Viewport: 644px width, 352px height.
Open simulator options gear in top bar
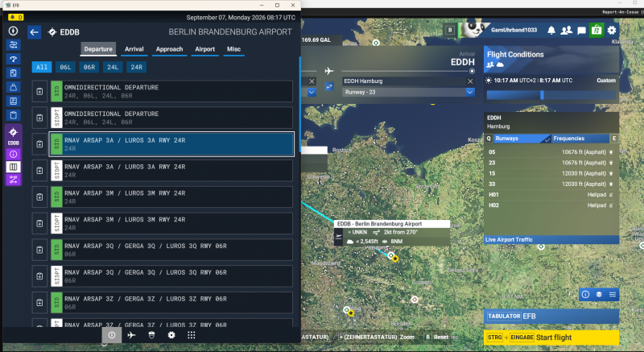612,30
